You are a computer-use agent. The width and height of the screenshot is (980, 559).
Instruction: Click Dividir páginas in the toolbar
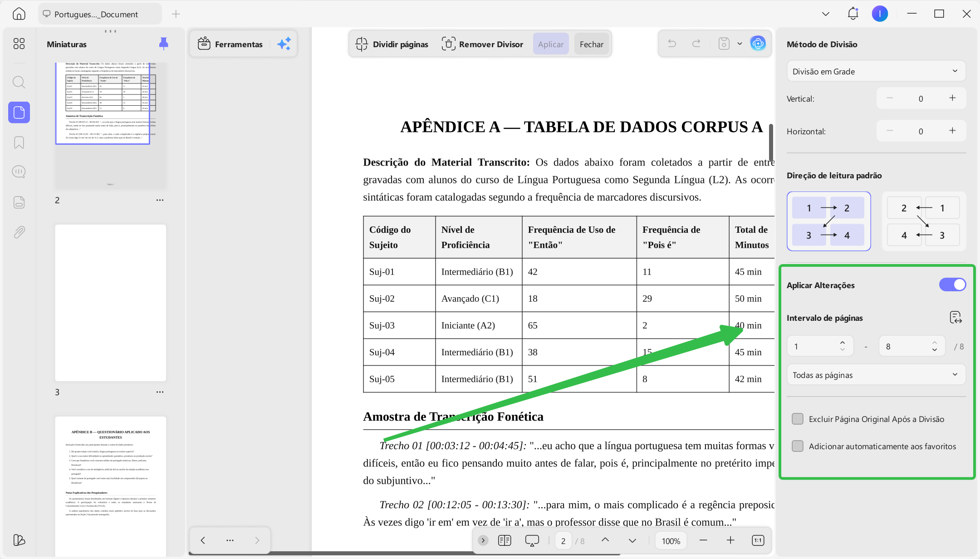point(392,44)
